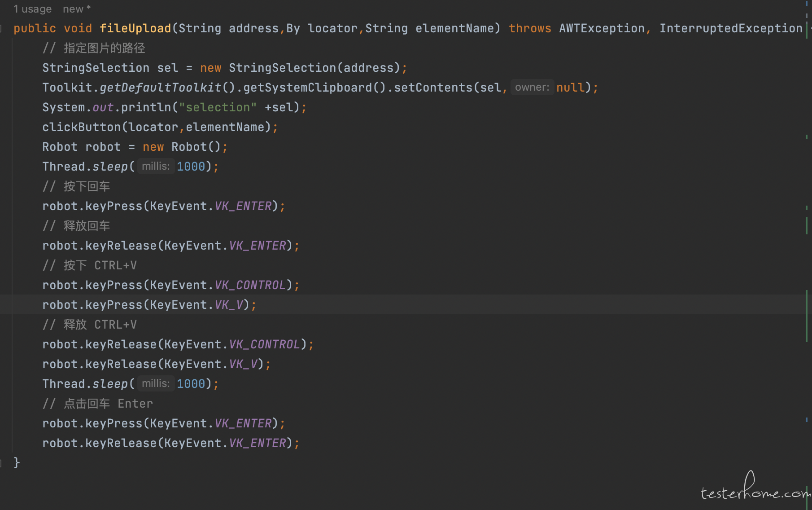This screenshot has width=812, height=510.
Task: Click the 'String elementName' parameter declaration
Action: pyautogui.click(x=429, y=28)
